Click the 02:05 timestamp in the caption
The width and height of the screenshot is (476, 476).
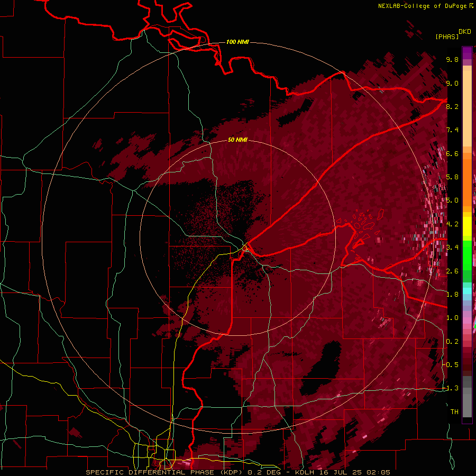click(378, 472)
